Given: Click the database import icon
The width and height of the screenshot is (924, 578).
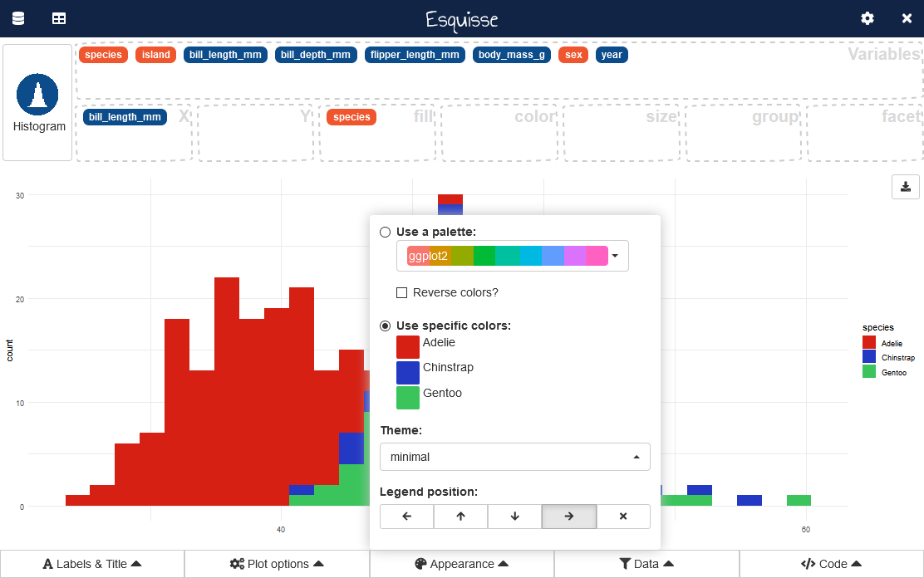Looking at the screenshot, I should 18,18.
